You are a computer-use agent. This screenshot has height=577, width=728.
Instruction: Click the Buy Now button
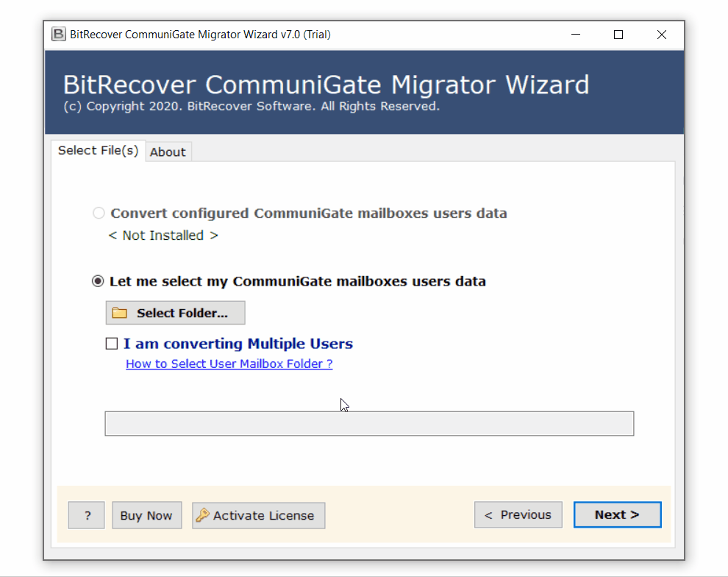click(147, 515)
